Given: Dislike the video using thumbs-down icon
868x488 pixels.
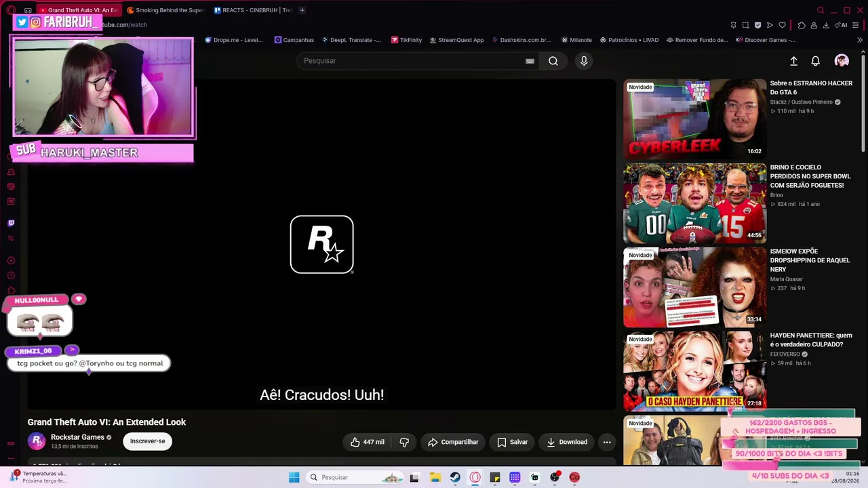Looking at the screenshot, I should tap(404, 442).
